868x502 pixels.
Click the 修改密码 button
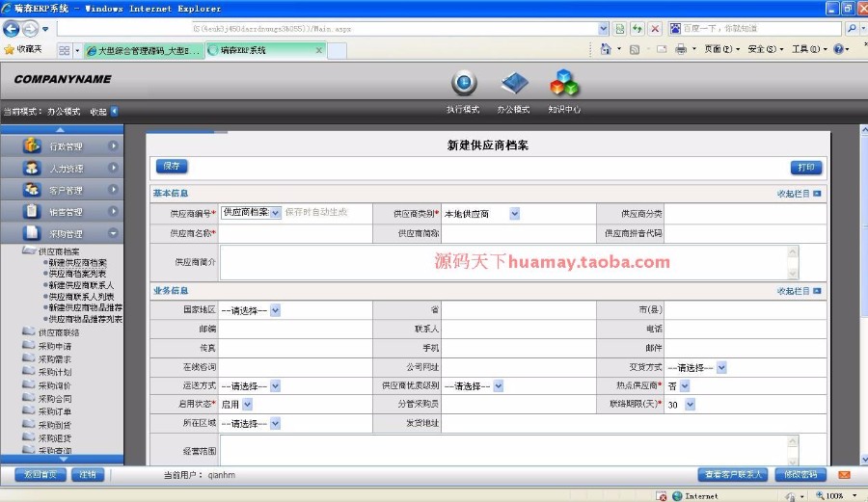pos(800,474)
